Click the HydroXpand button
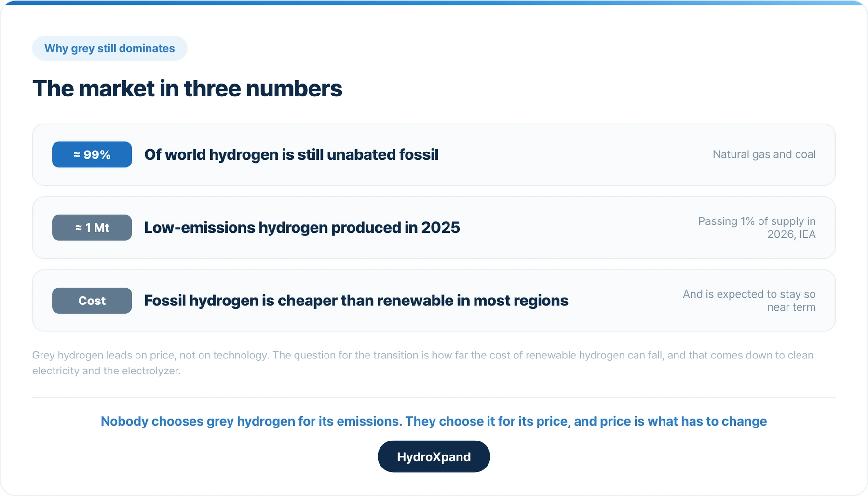The image size is (868, 496). [434, 456]
